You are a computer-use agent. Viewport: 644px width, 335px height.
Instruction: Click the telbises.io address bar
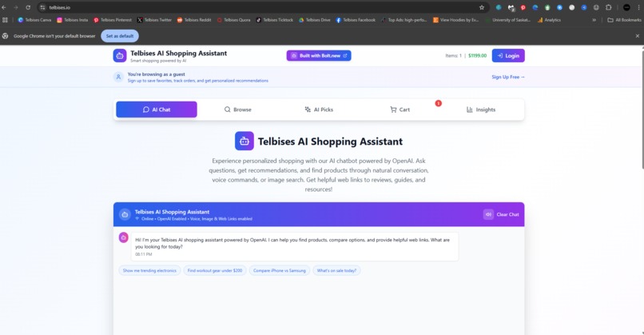coord(263,7)
